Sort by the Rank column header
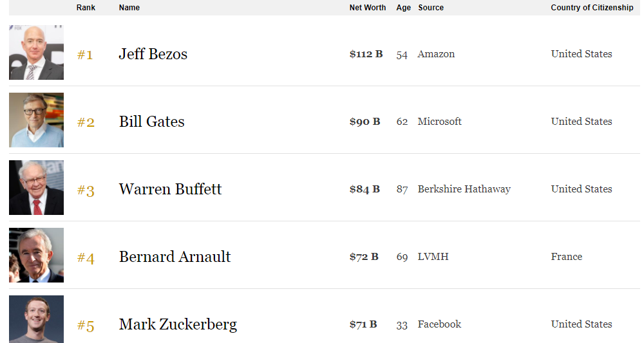 [x=86, y=8]
